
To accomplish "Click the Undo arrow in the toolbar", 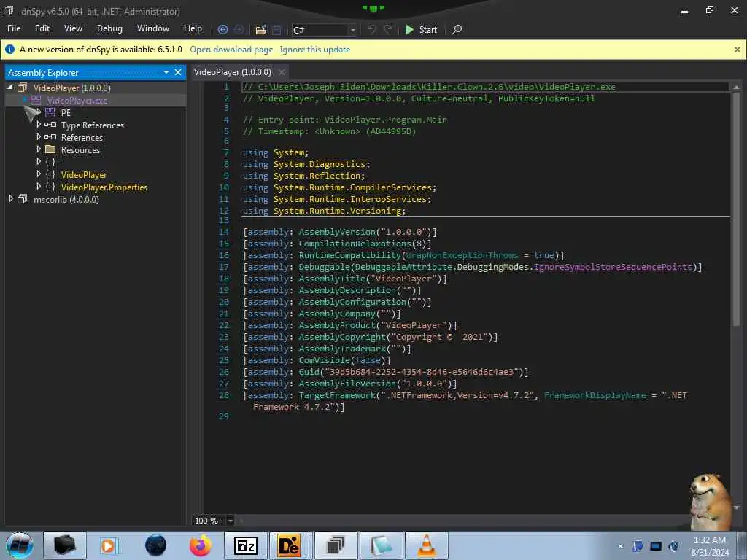I will coord(371,29).
